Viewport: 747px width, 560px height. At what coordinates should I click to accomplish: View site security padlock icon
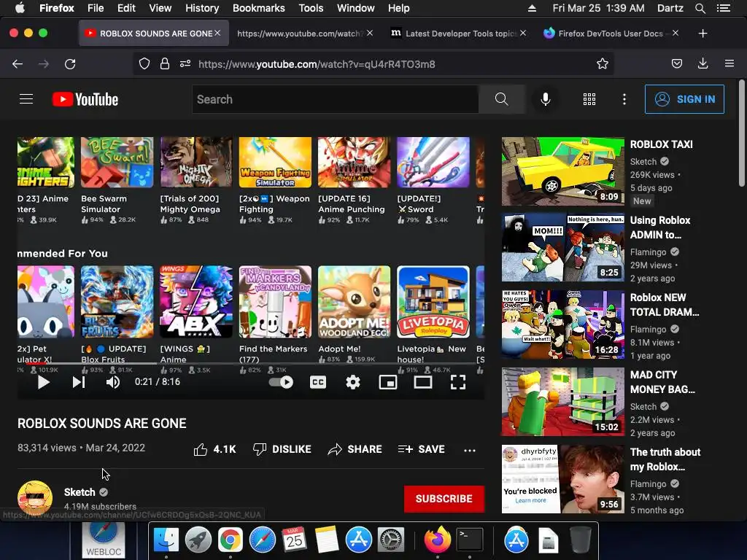[x=165, y=64]
